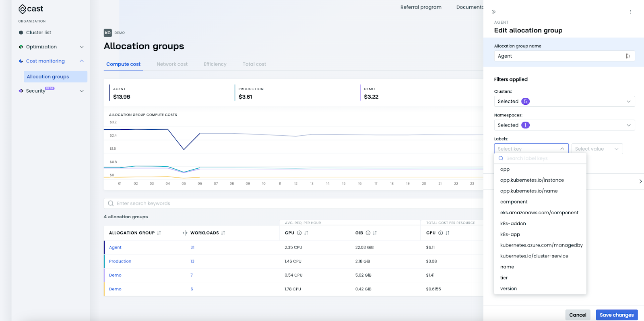
Task: Select label key 'app'
Action: pos(540,169)
